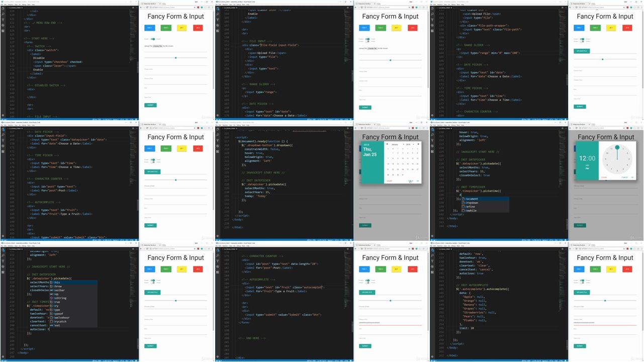Open Extensions in 'START HERE' comment editor
Screen dimensions: 644x362
3,31
